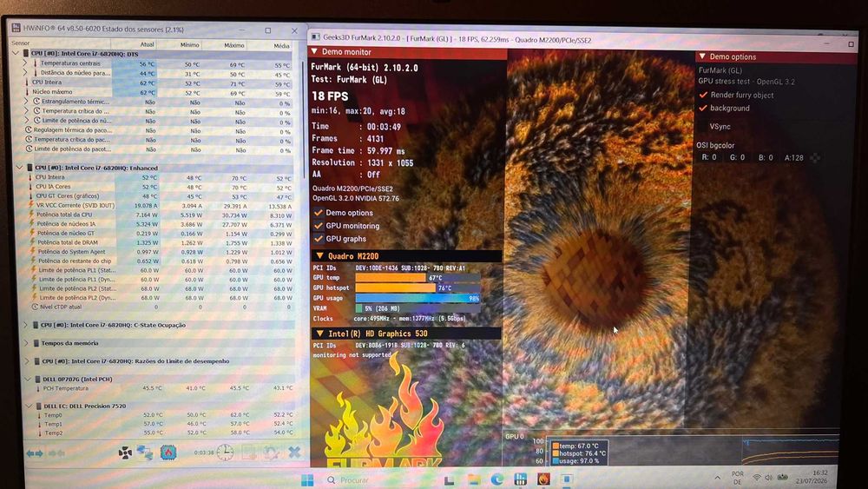The image size is (868, 489).
Task: Click the POR DE language indicator
Action: point(737,478)
